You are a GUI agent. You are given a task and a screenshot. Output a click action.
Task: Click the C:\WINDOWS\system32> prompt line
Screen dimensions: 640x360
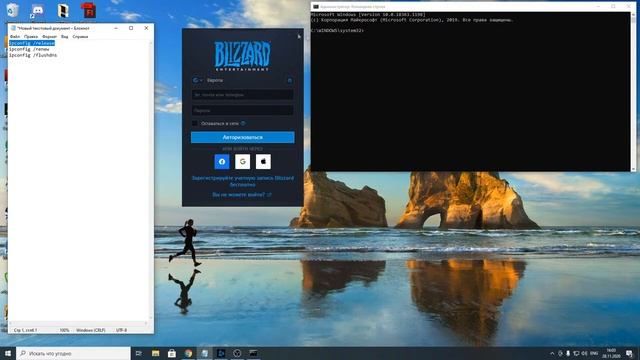tap(337, 31)
